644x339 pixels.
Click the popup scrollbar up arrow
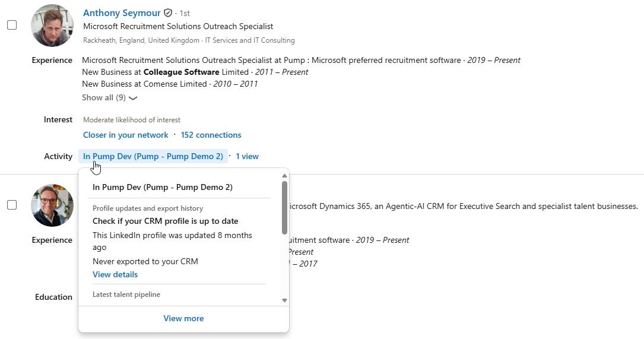284,176
